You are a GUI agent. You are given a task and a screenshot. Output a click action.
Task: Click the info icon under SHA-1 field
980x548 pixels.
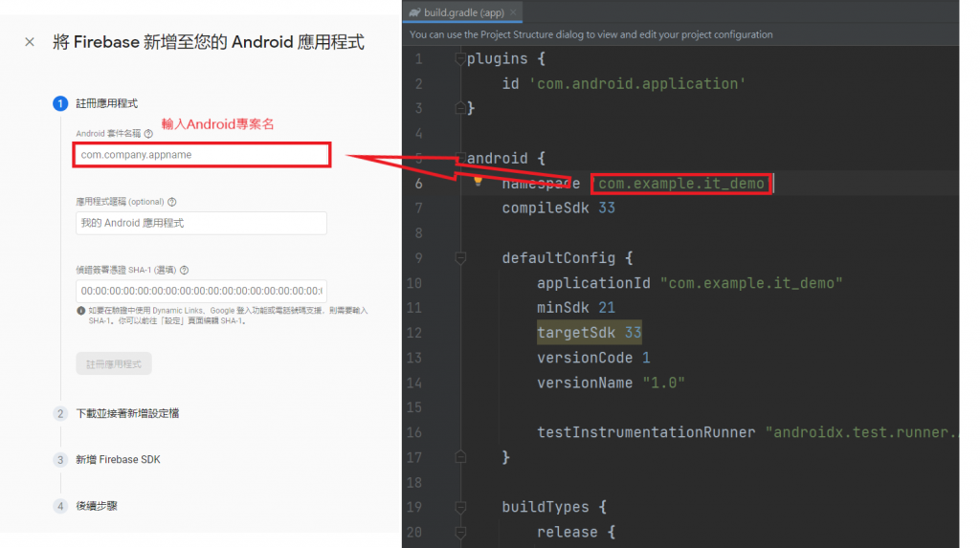coord(80,311)
